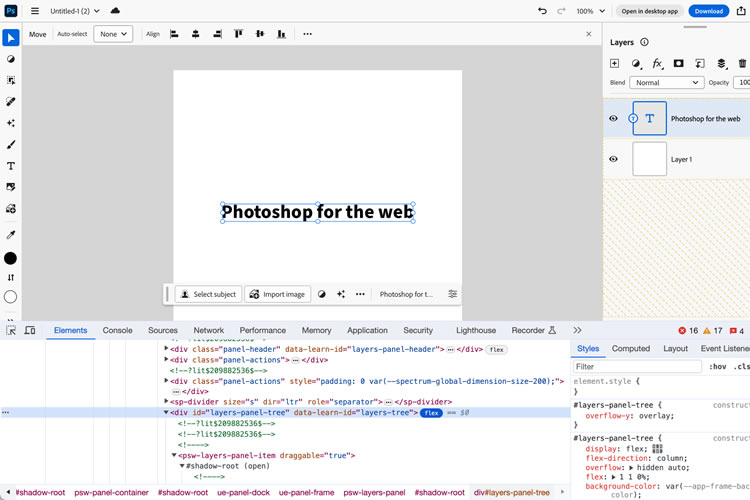This screenshot has width=750, height=500.
Task: Open the Auto-select dropdown set to None
Action: 112,34
